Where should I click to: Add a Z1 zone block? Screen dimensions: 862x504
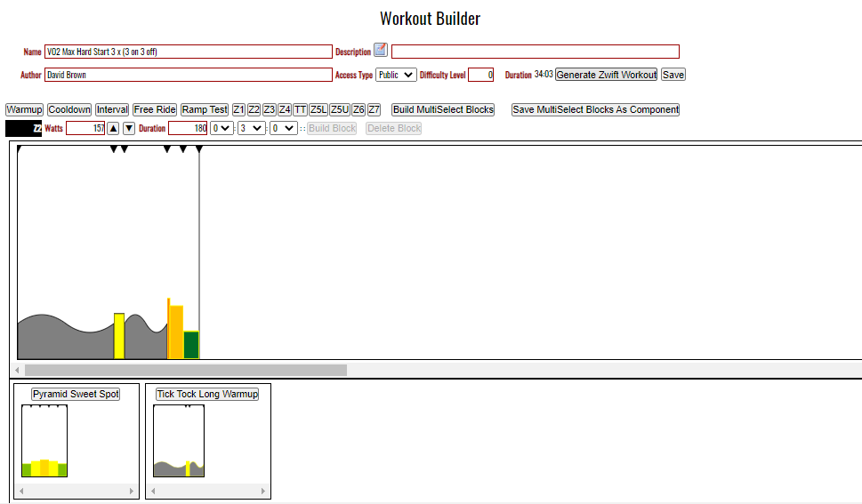pyautogui.click(x=238, y=109)
